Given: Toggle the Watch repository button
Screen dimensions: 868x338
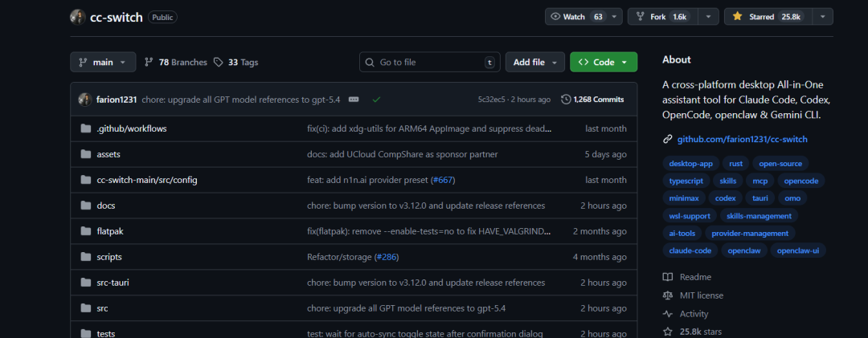Looking at the screenshot, I should pyautogui.click(x=575, y=16).
